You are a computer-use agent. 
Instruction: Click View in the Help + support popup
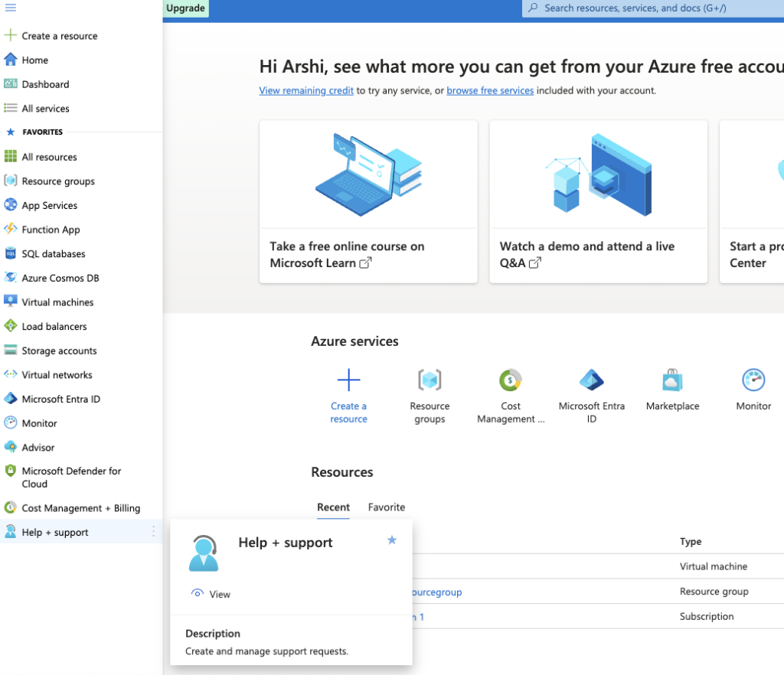(211, 594)
